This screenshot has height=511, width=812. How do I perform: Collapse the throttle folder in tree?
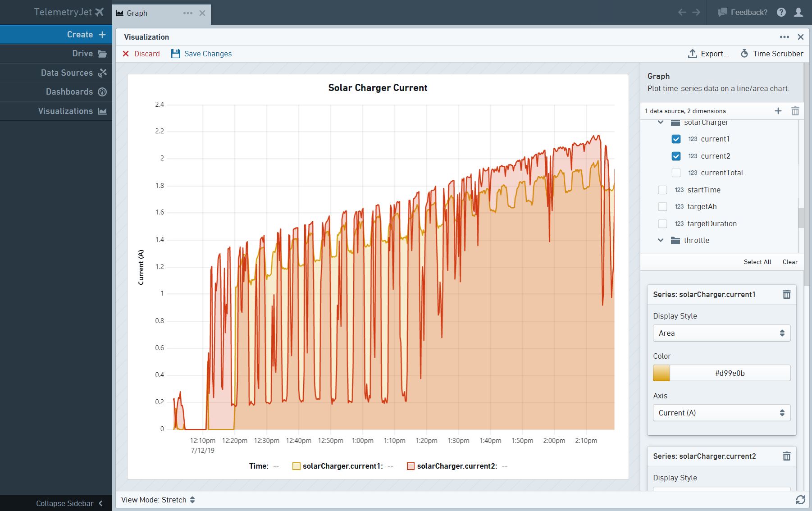click(x=661, y=240)
